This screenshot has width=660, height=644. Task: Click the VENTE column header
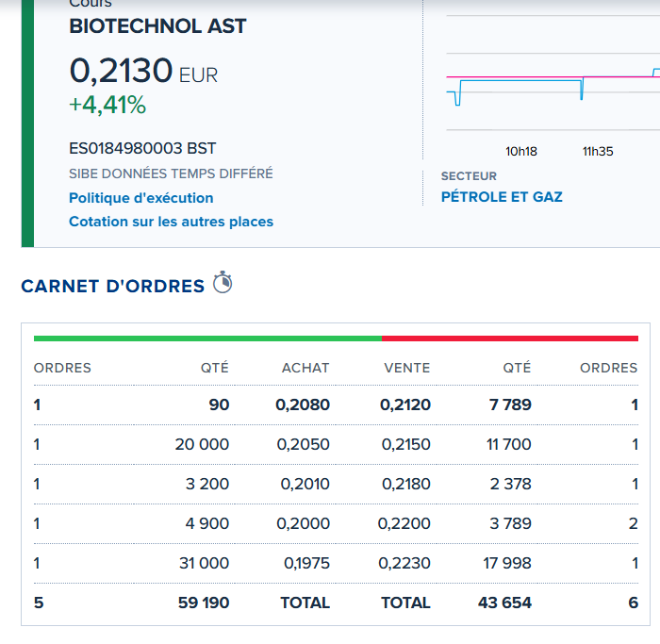407,368
